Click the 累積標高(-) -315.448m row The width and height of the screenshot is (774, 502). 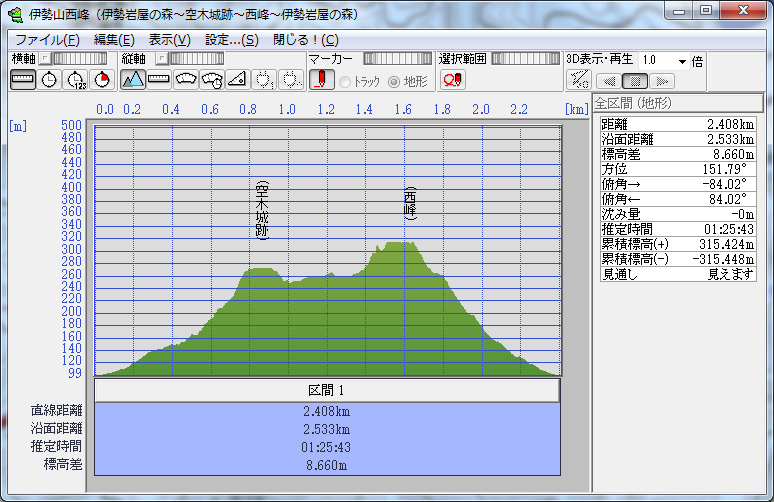click(x=678, y=259)
